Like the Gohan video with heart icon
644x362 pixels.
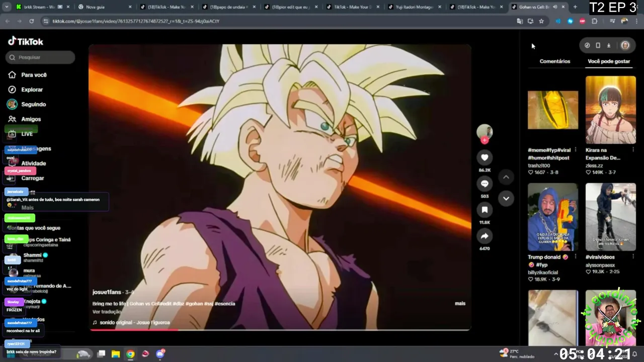(485, 157)
